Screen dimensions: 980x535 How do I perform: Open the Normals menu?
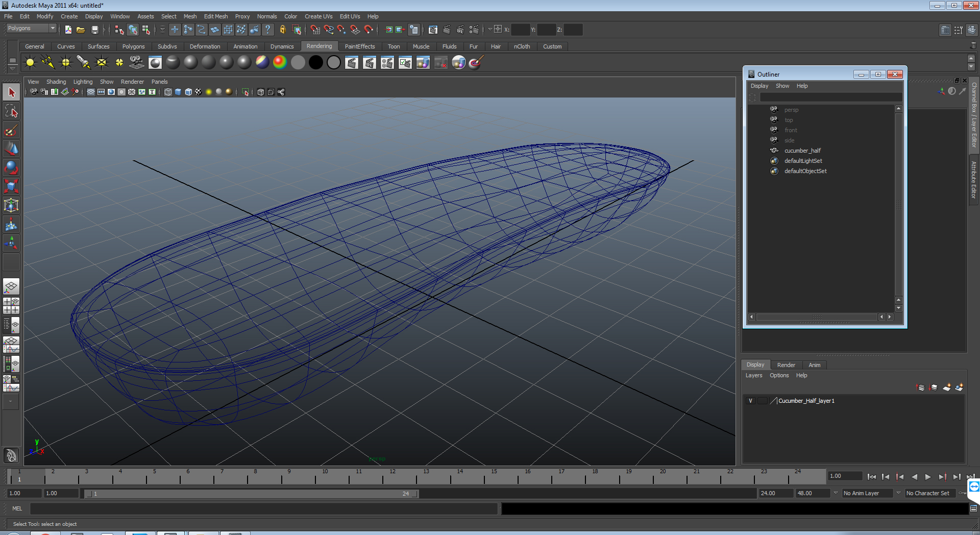pyautogui.click(x=267, y=16)
